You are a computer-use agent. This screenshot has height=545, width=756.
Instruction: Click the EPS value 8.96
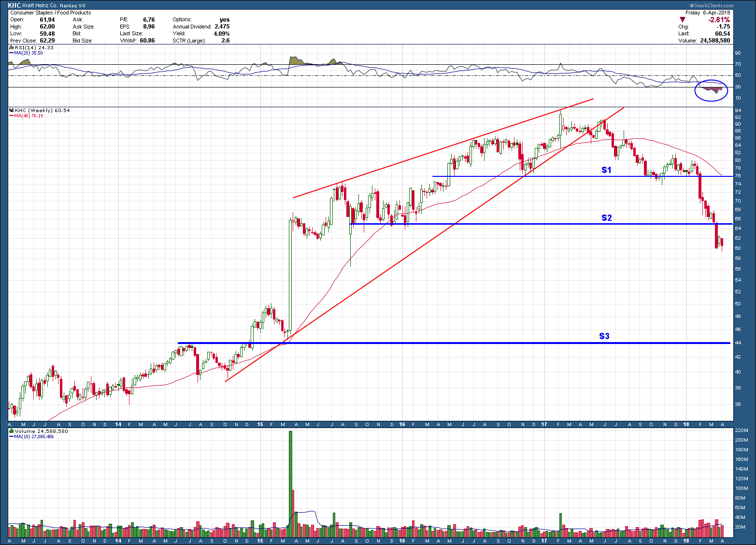tap(149, 27)
